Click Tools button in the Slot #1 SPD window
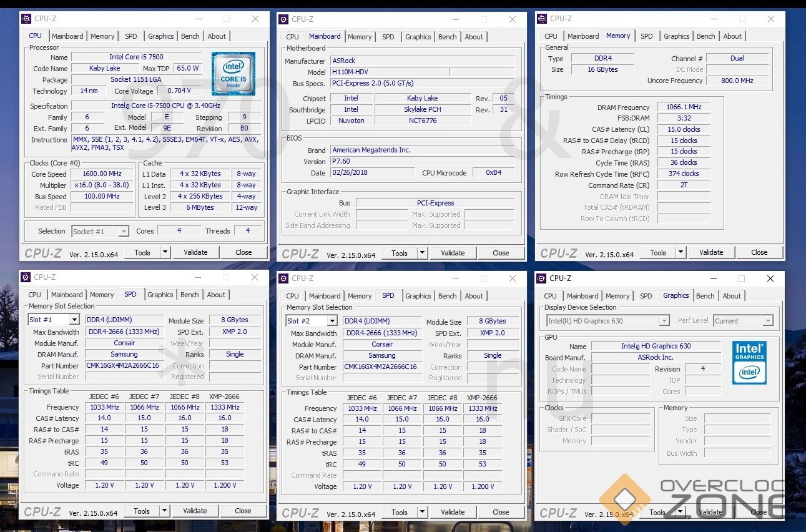Image resolution: width=806 pixels, height=532 pixels. (x=142, y=511)
